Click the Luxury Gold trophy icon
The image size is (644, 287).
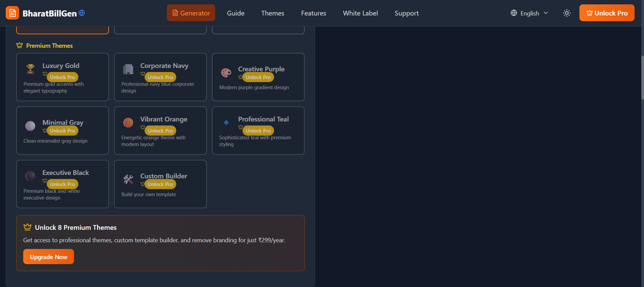coord(30,69)
